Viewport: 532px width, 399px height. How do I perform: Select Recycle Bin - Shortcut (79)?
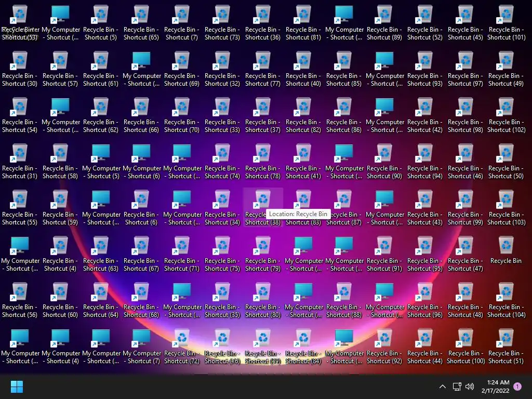click(262, 254)
